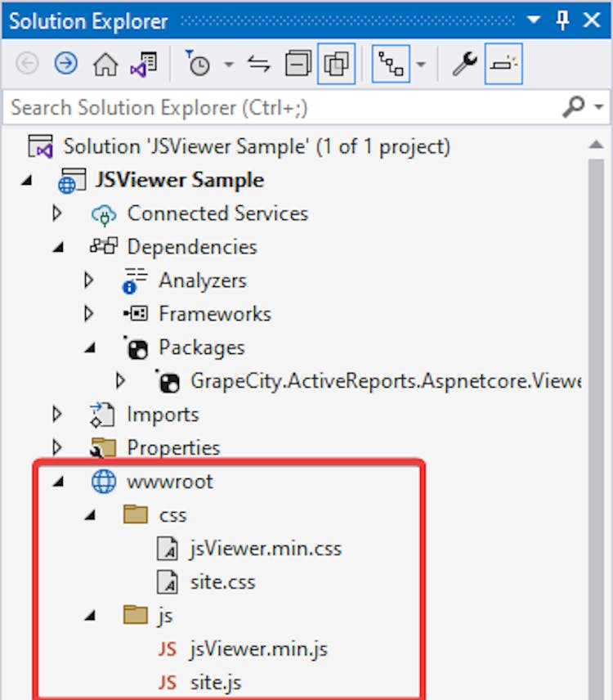Expand the Connected Services node
This screenshot has width=613, height=700.
tap(57, 213)
